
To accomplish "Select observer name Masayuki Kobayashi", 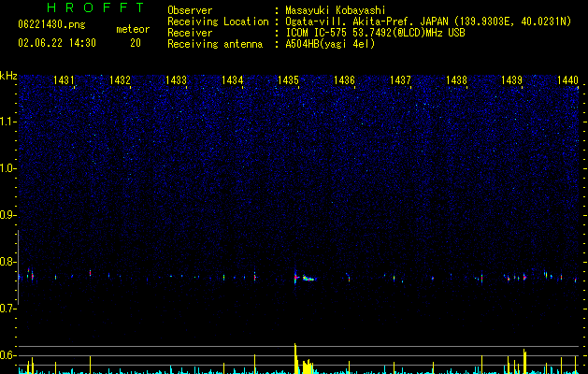I will 335,10.
